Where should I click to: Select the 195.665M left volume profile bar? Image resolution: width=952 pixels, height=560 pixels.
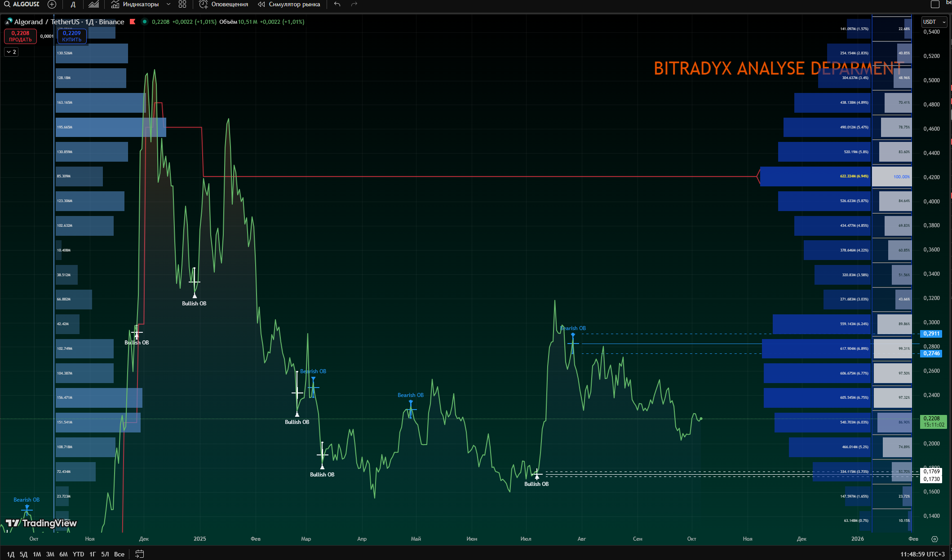111,127
